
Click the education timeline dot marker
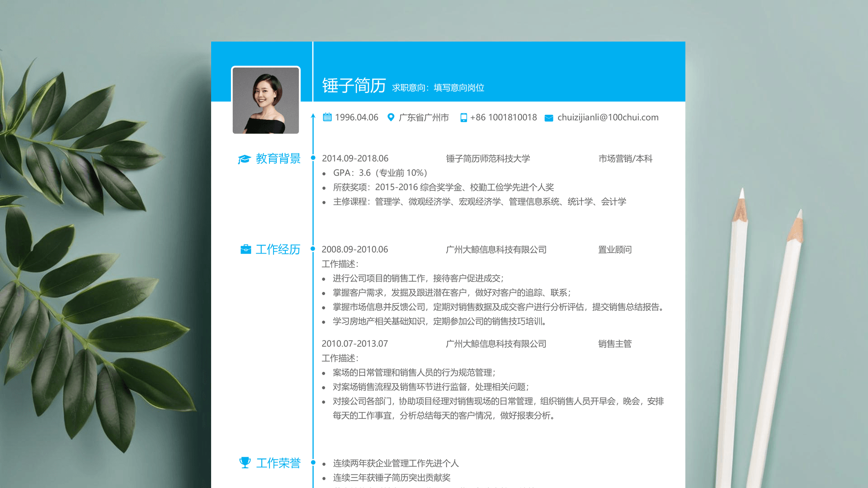tap(313, 158)
